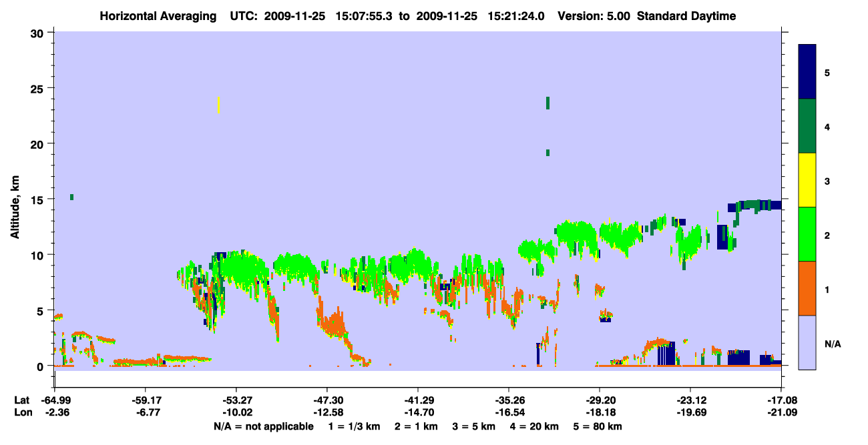The image size is (868, 445).
Task: Click the dark green level 4 color swatch
Action: pos(807,126)
